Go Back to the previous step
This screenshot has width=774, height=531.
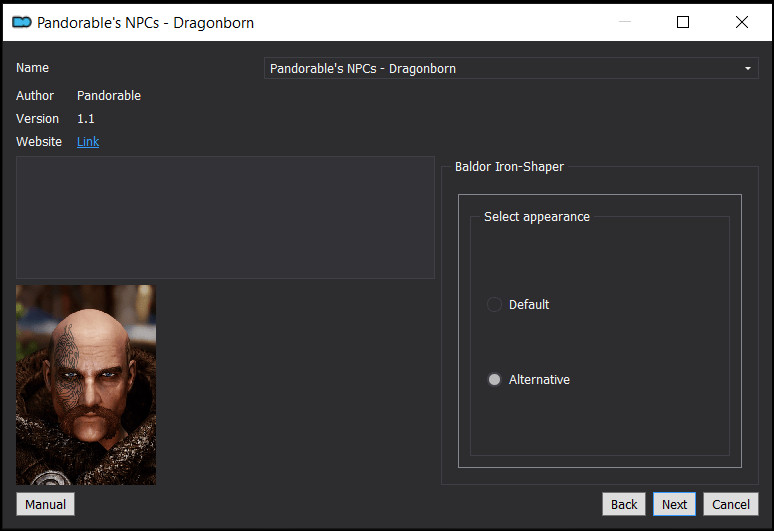(x=624, y=504)
